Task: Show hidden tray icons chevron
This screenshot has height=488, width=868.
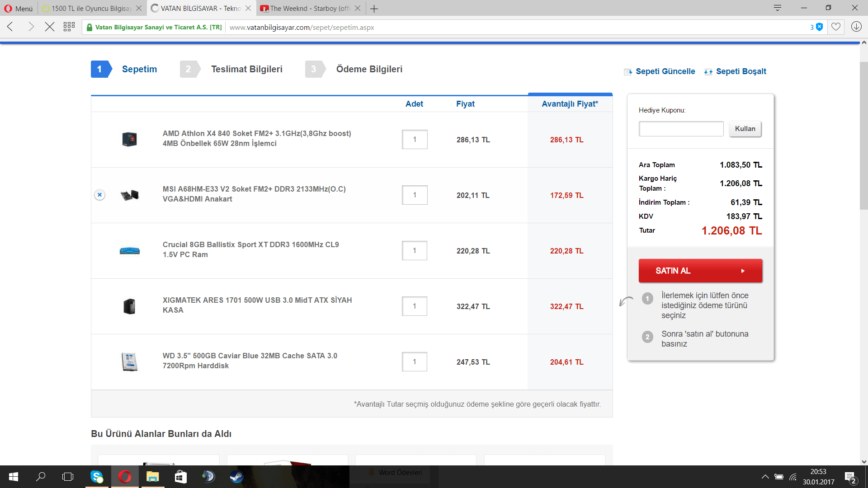Action: pos(765,477)
